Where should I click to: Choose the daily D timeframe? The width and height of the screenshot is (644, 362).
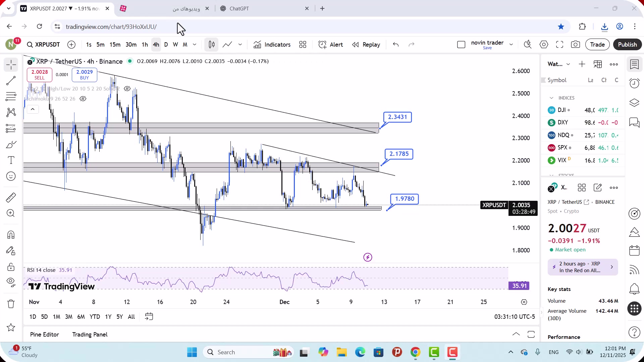[x=166, y=45]
